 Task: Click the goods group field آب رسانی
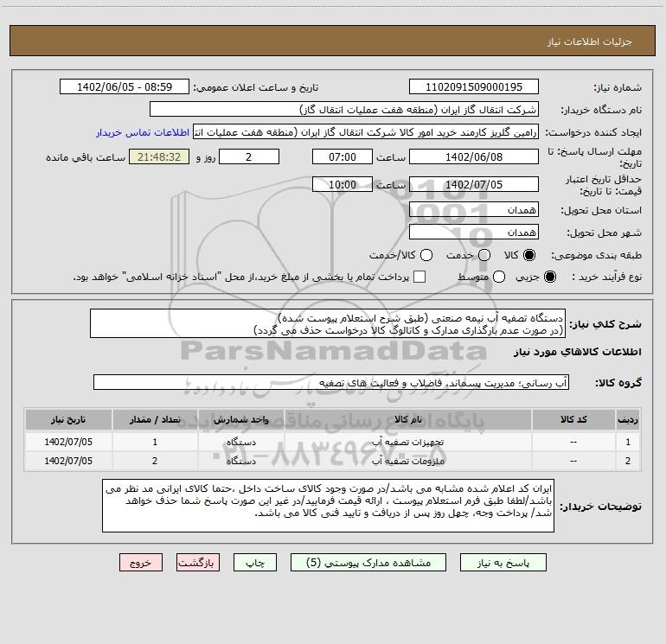coord(331,382)
